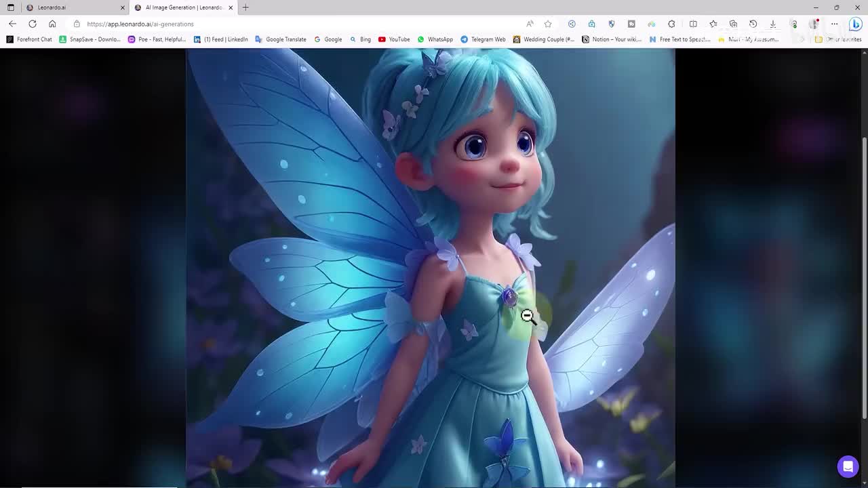868x488 pixels.
Task: Expand the Other favorites folder
Action: [837, 39]
